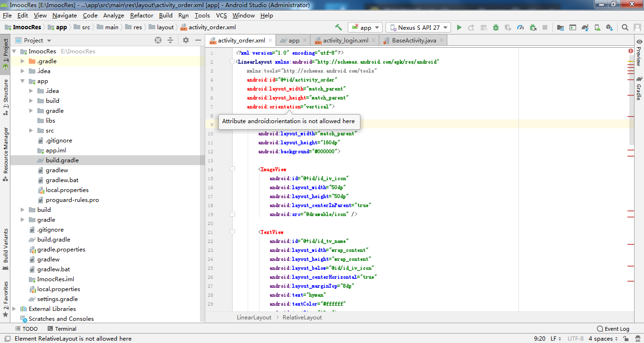Toggle the Terminal tool window

[x=62, y=329]
